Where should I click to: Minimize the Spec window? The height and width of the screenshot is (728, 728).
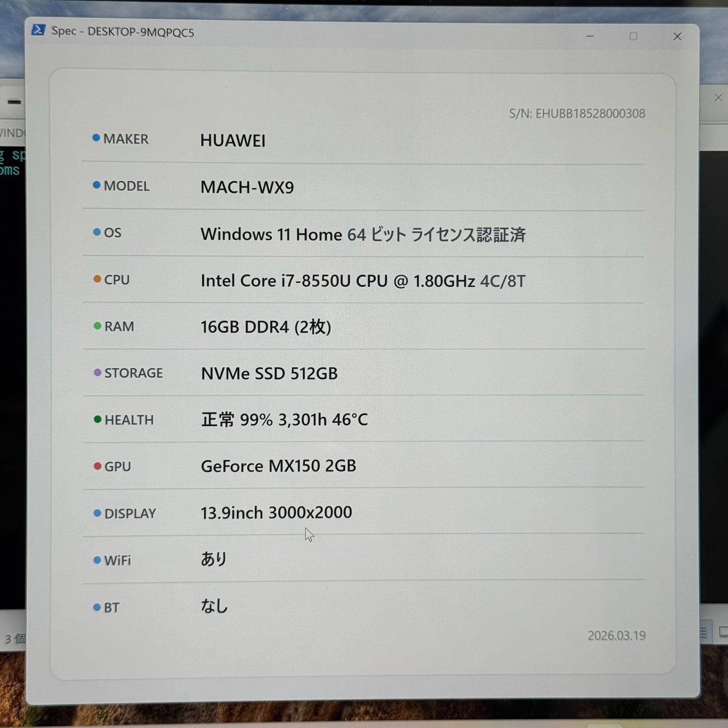[590, 36]
